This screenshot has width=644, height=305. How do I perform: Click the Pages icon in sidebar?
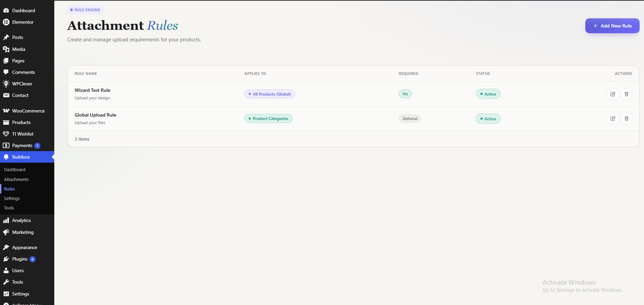pos(6,61)
